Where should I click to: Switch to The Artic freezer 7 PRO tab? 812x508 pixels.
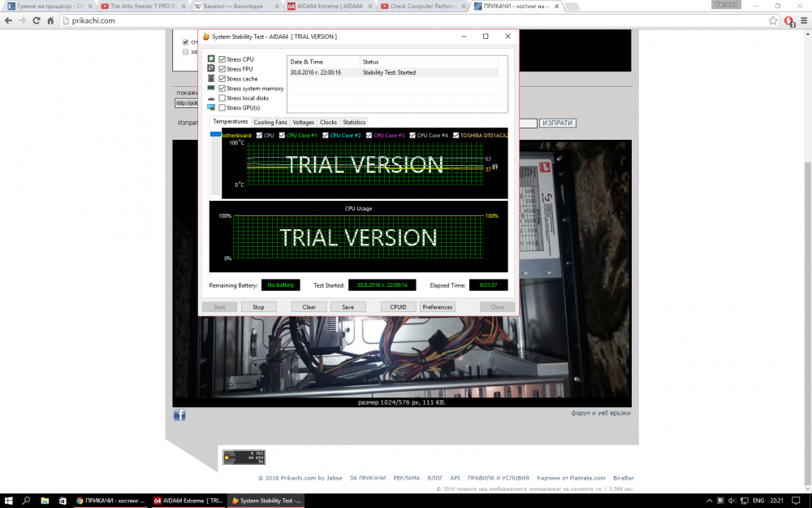coord(143,7)
